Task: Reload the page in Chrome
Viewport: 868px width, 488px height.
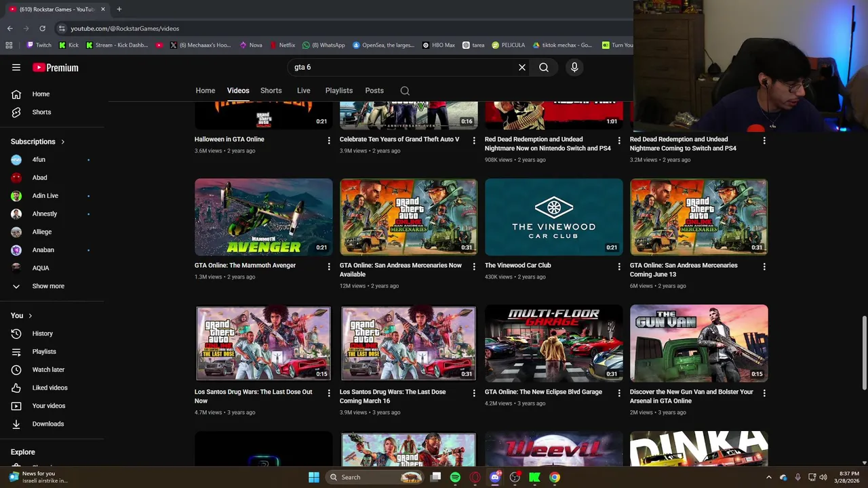Action: pos(42,28)
